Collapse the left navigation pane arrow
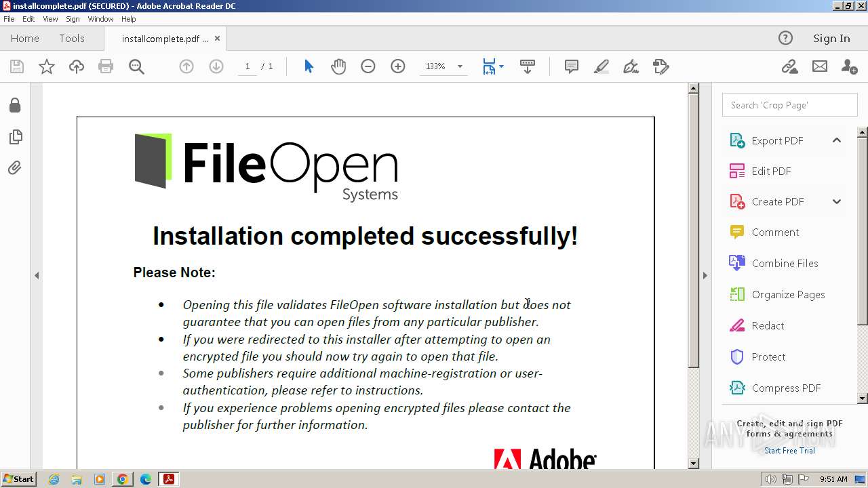The width and height of the screenshot is (868, 488). [x=37, y=275]
